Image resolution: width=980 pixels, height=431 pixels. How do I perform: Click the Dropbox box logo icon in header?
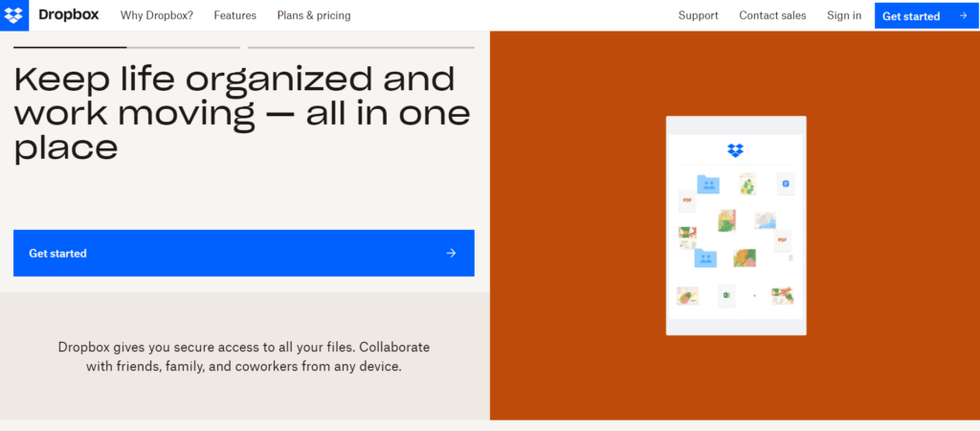tap(13, 15)
